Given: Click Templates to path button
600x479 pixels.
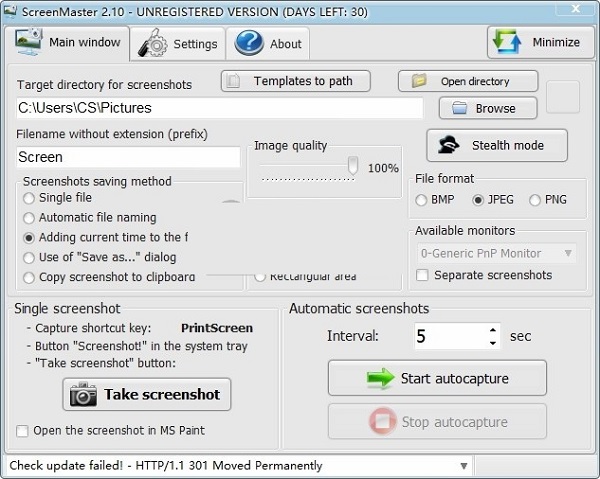Looking at the screenshot, I should click(x=295, y=81).
